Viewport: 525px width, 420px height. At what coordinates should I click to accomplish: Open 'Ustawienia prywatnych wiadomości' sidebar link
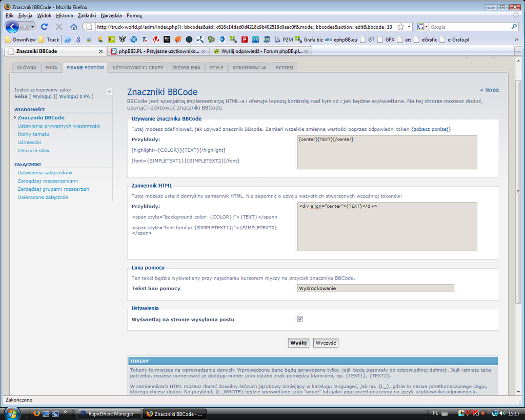point(59,126)
